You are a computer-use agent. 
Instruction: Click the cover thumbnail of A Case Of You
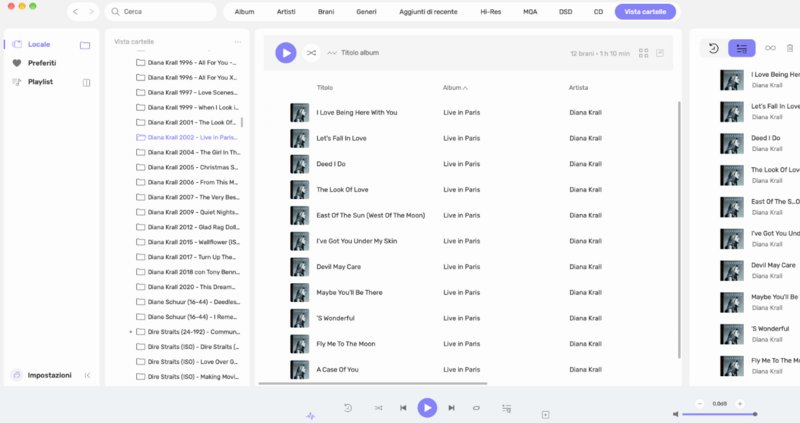coord(299,369)
